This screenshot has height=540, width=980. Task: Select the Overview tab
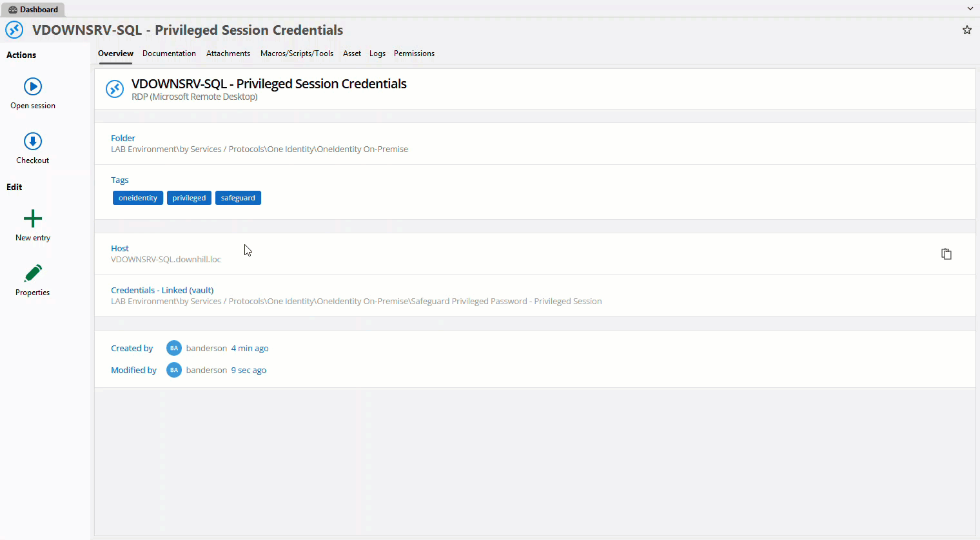coord(115,53)
